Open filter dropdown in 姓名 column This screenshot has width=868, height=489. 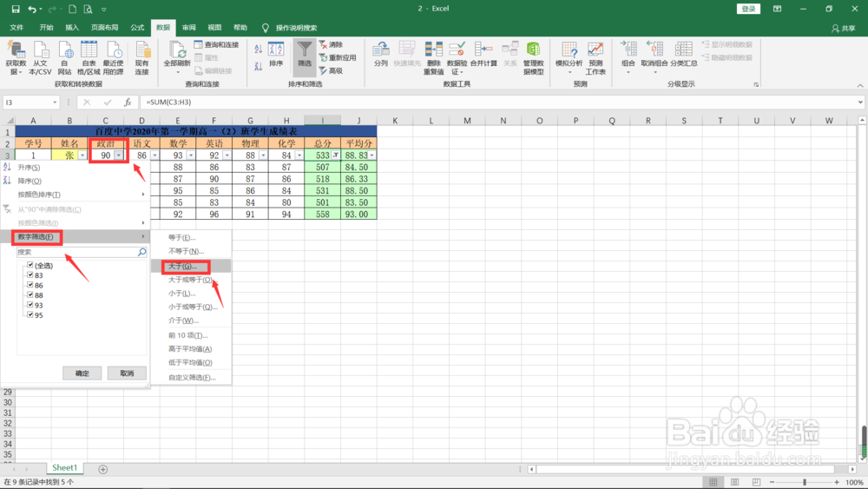coord(82,155)
